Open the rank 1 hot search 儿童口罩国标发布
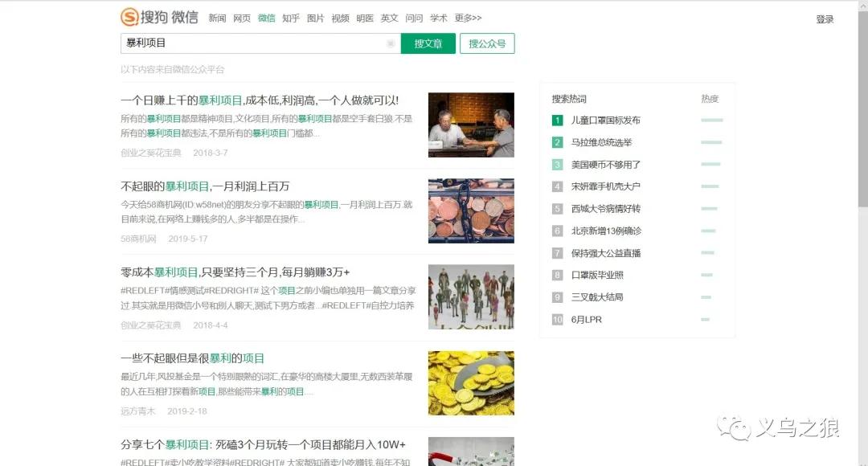Screen dimensions: 868x466 click(x=605, y=121)
